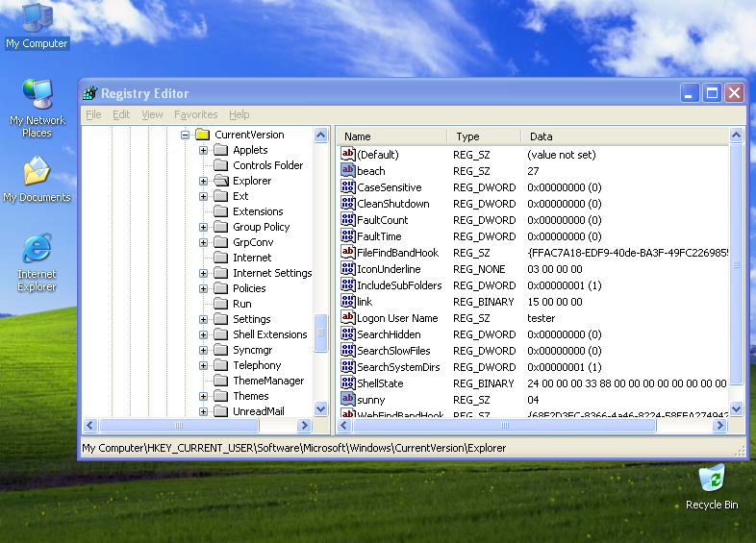The height and width of the screenshot is (543, 756).
Task: Click the DWORD icon beside SearchHidden
Action: click(347, 334)
